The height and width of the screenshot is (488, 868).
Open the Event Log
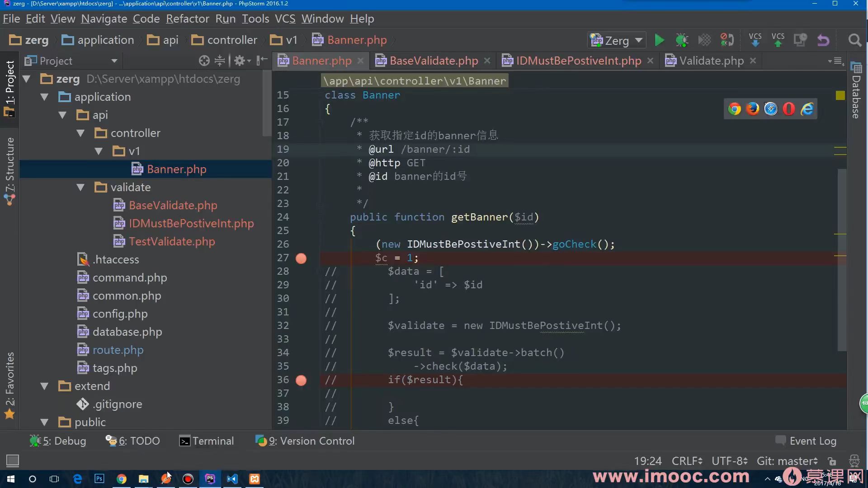tap(806, 441)
